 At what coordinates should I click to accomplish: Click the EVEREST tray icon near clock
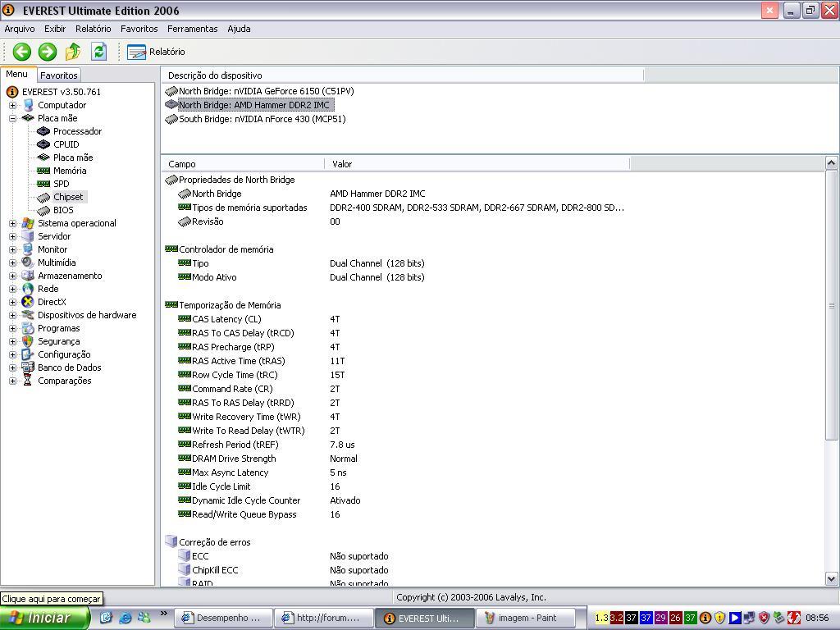pos(705,618)
